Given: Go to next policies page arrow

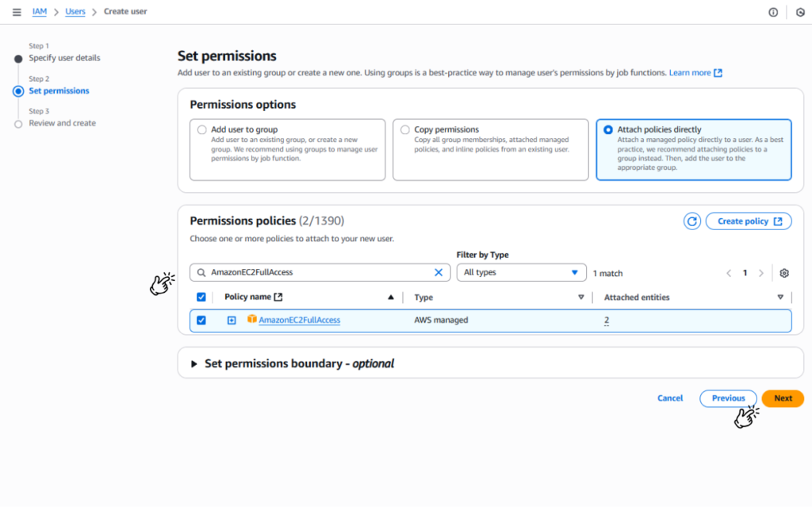Looking at the screenshot, I should [x=761, y=273].
